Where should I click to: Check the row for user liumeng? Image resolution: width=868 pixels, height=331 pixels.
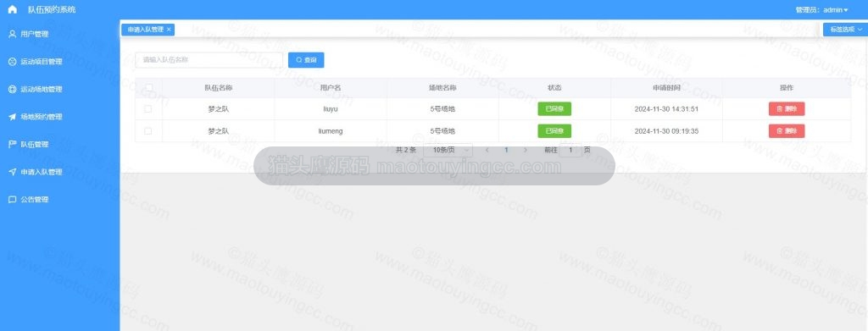click(x=147, y=131)
